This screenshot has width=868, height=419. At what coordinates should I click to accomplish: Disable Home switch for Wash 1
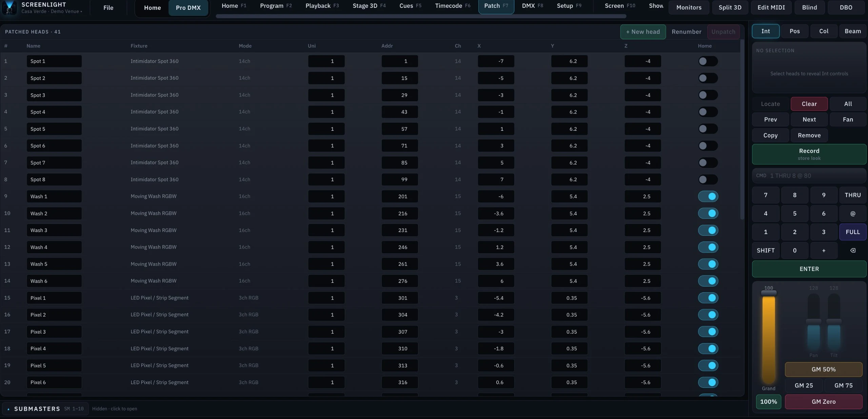pyautogui.click(x=708, y=196)
